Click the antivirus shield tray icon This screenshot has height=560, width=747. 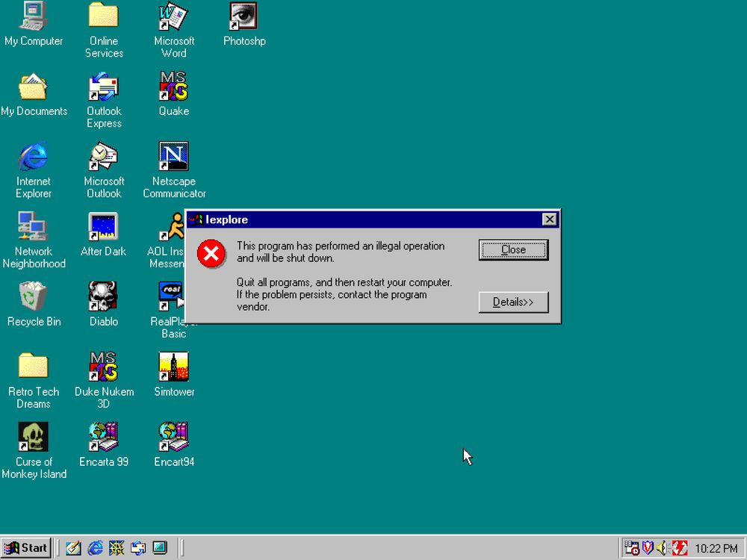click(x=648, y=548)
